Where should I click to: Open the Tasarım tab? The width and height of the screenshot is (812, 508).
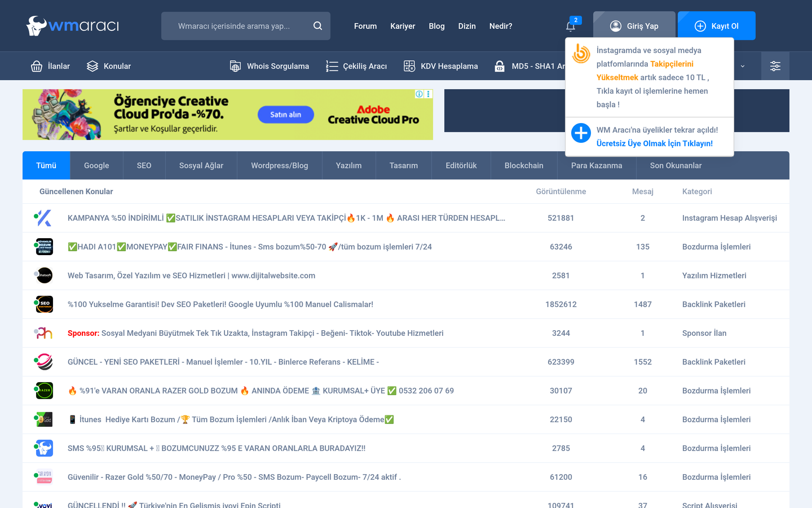tap(404, 165)
